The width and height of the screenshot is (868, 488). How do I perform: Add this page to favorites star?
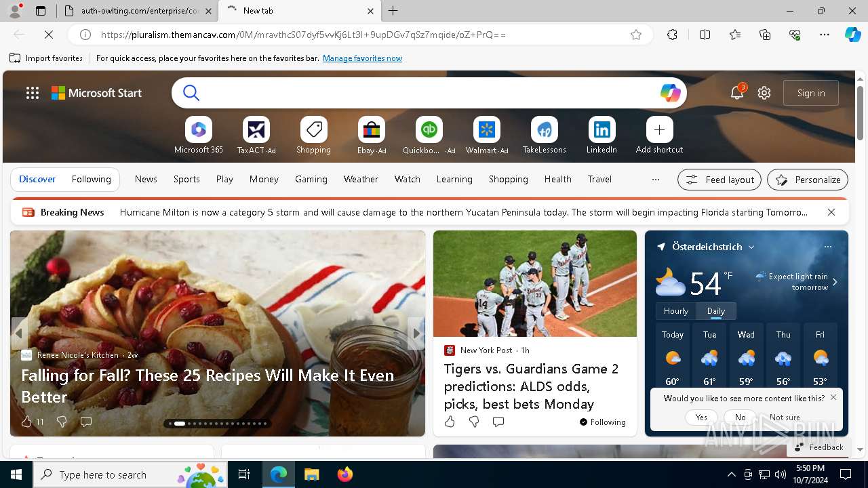coord(635,35)
